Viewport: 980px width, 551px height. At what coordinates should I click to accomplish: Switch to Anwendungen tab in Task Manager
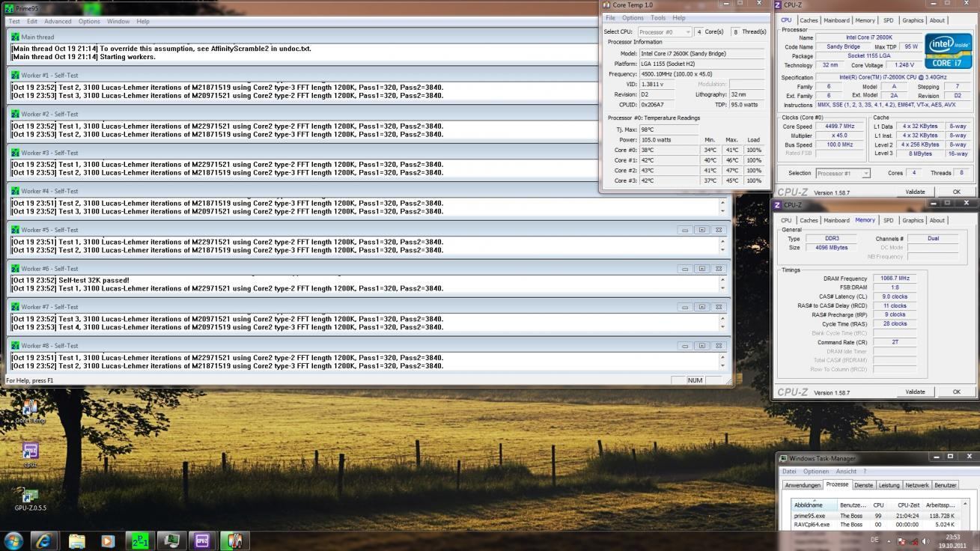coord(803,485)
